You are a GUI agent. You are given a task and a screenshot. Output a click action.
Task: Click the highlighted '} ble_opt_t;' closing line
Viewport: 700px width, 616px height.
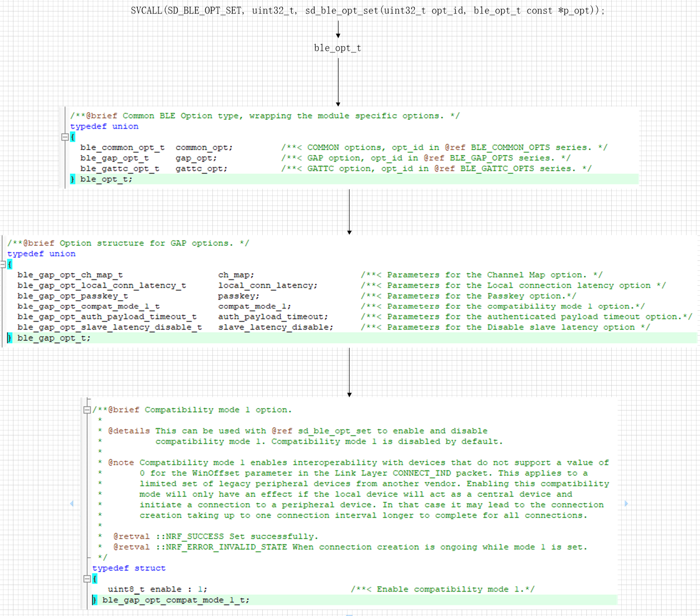(354, 179)
